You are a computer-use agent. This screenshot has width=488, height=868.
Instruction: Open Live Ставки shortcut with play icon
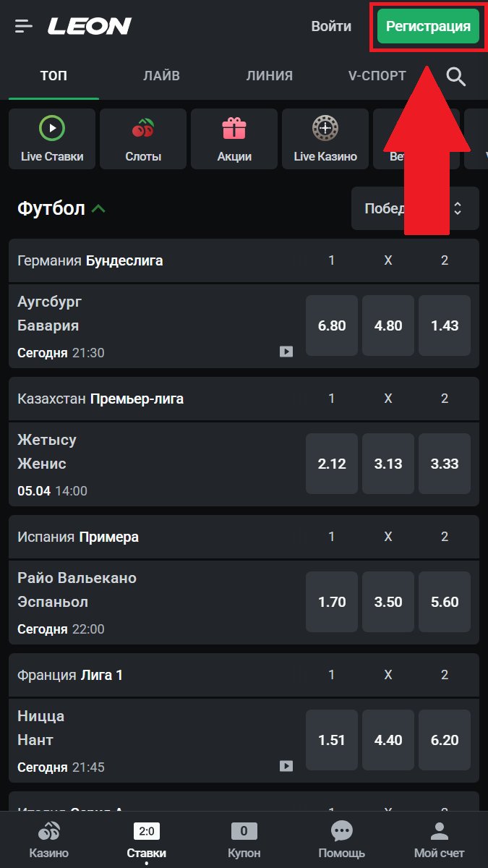52,139
